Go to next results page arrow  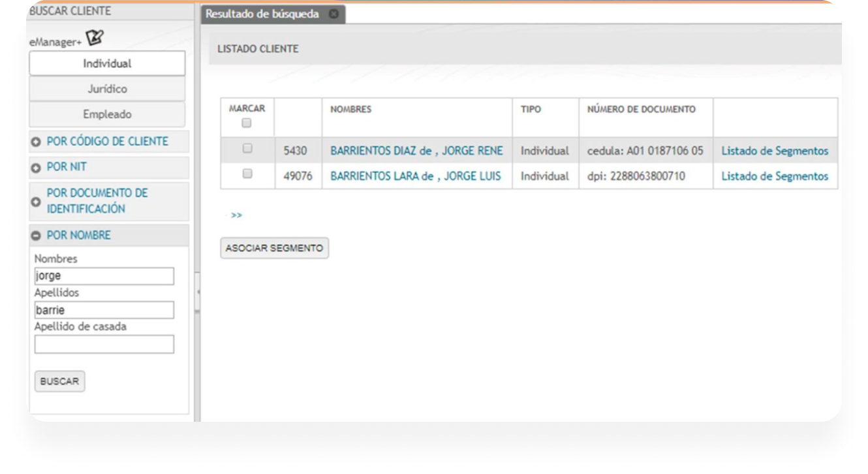point(236,215)
